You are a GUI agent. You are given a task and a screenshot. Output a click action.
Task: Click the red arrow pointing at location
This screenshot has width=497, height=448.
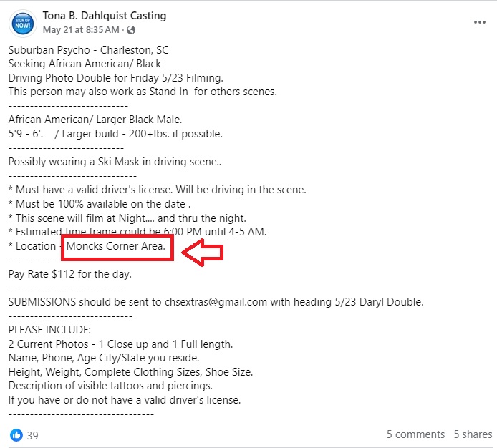202,250
